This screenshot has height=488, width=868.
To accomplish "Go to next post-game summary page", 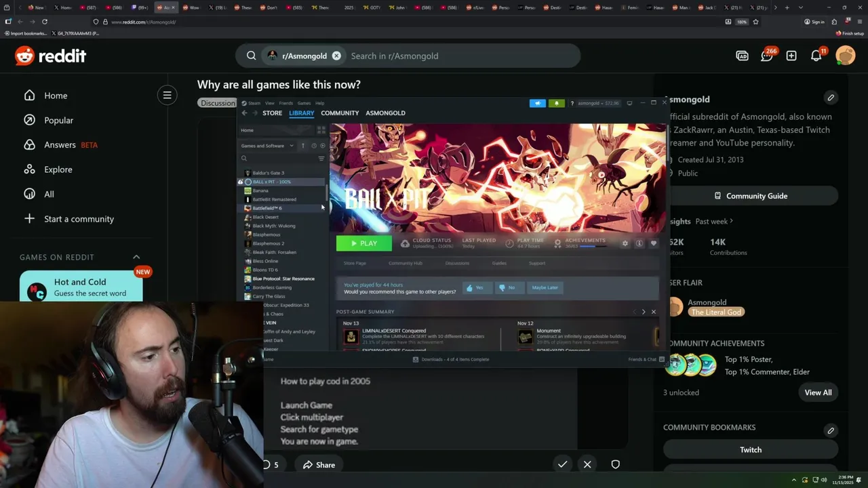I will pyautogui.click(x=644, y=312).
